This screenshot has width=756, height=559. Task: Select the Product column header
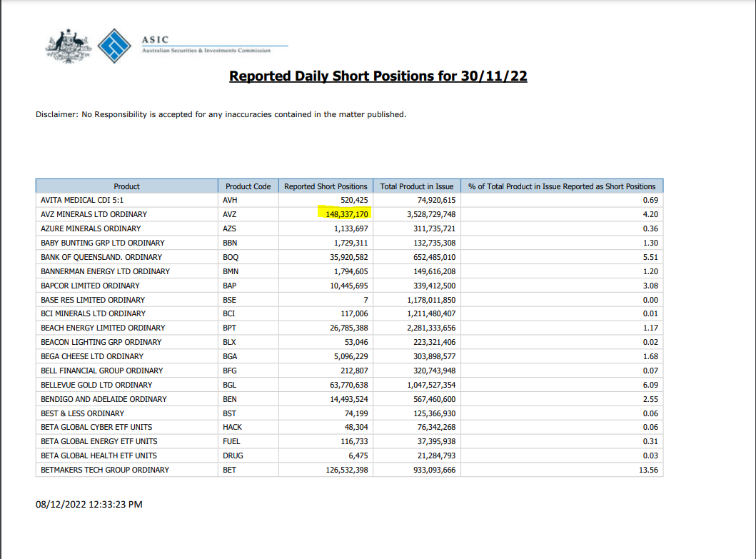coord(126,186)
